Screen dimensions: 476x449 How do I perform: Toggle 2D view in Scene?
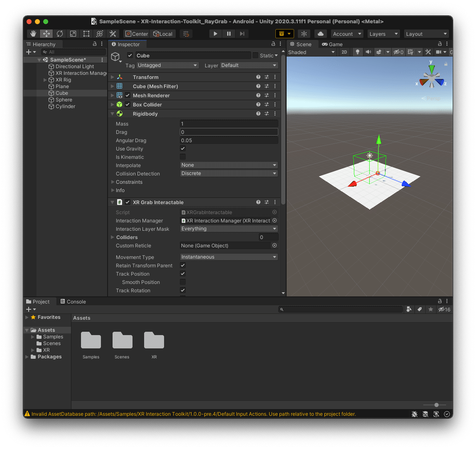pos(344,52)
